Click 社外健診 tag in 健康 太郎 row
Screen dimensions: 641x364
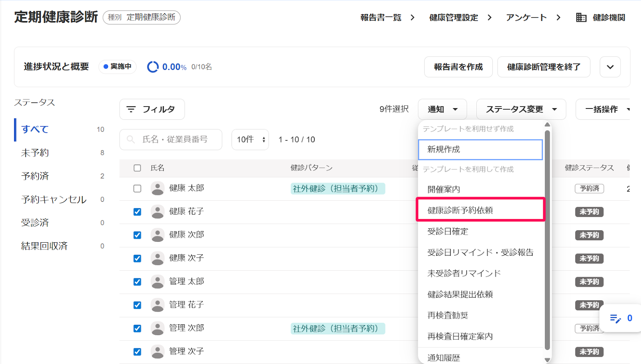tap(338, 189)
